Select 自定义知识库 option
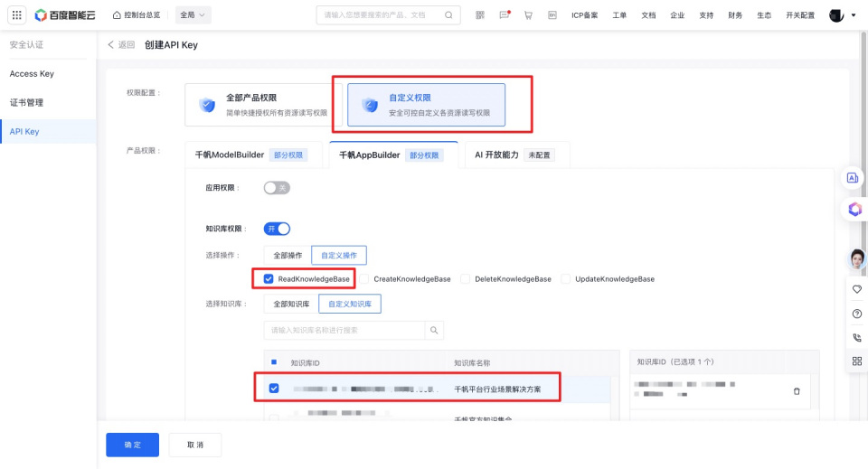868x469 pixels. pos(350,304)
